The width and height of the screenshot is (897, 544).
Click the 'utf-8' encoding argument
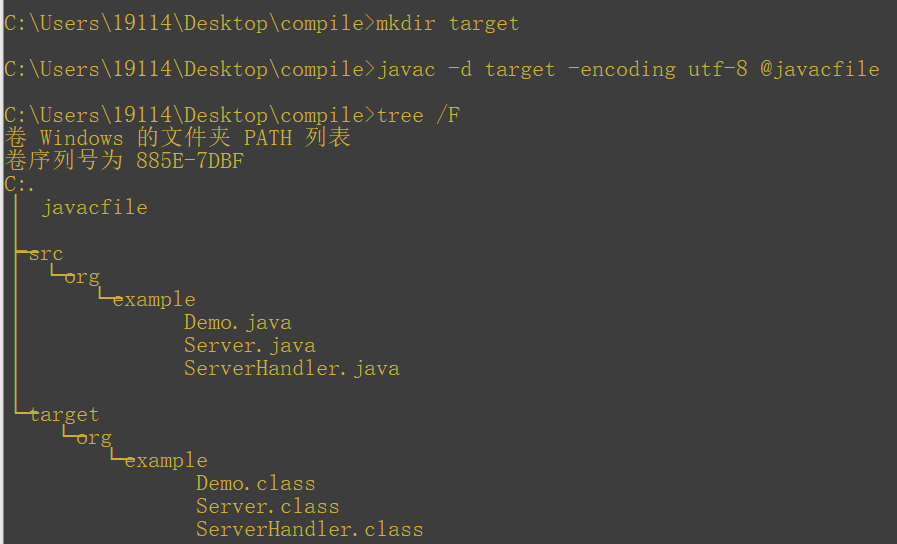tap(717, 69)
